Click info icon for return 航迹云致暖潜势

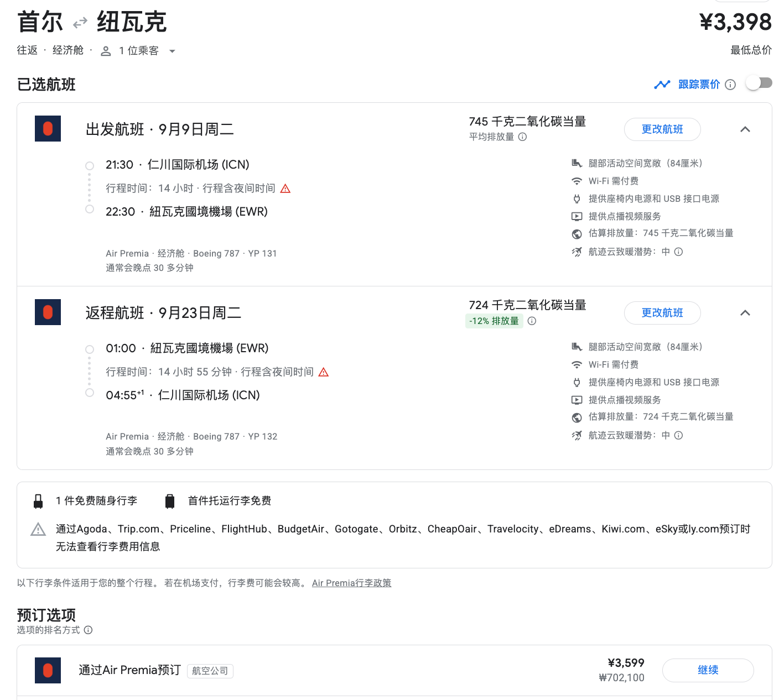pos(679,436)
